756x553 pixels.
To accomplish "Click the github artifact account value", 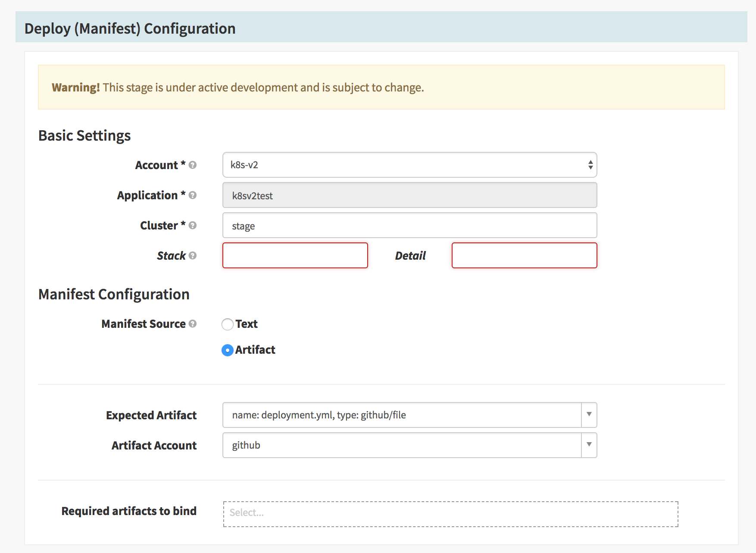I will 246,445.
